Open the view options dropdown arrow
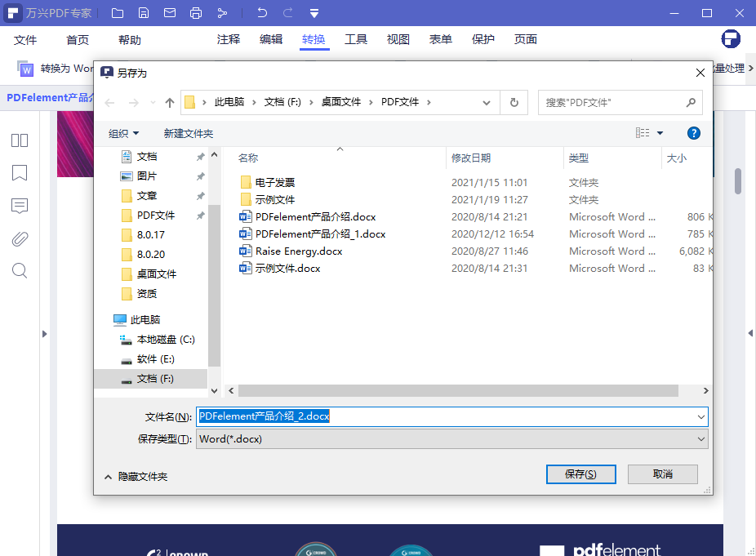The width and height of the screenshot is (756, 556). click(x=660, y=133)
